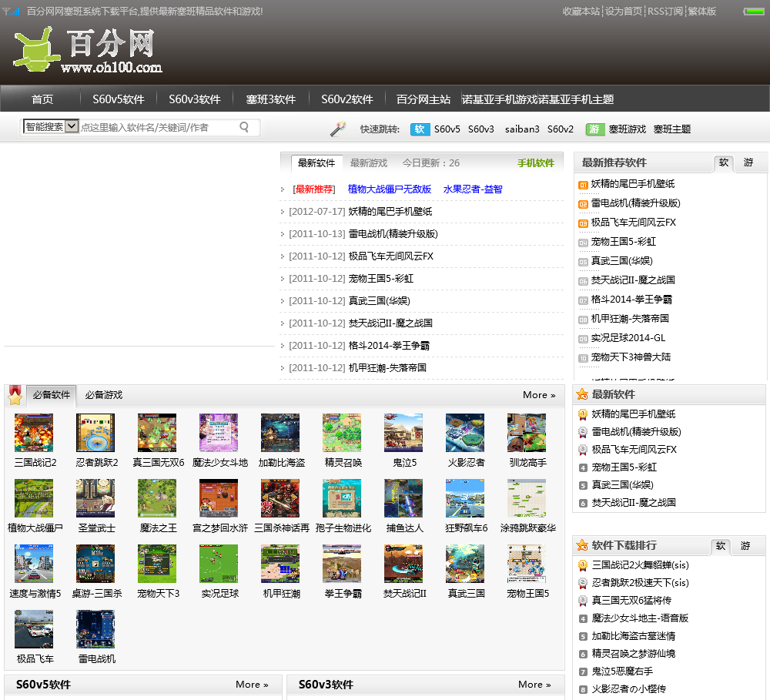Click the star icon beside 必备软件
Image resolution: width=770 pixels, height=700 pixels.
(15, 395)
